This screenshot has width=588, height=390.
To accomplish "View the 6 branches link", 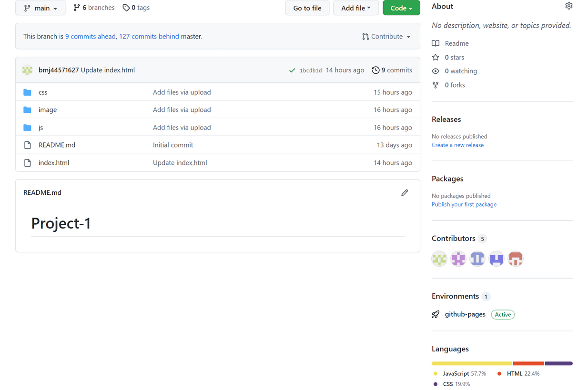I will pyautogui.click(x=94, y=8).
